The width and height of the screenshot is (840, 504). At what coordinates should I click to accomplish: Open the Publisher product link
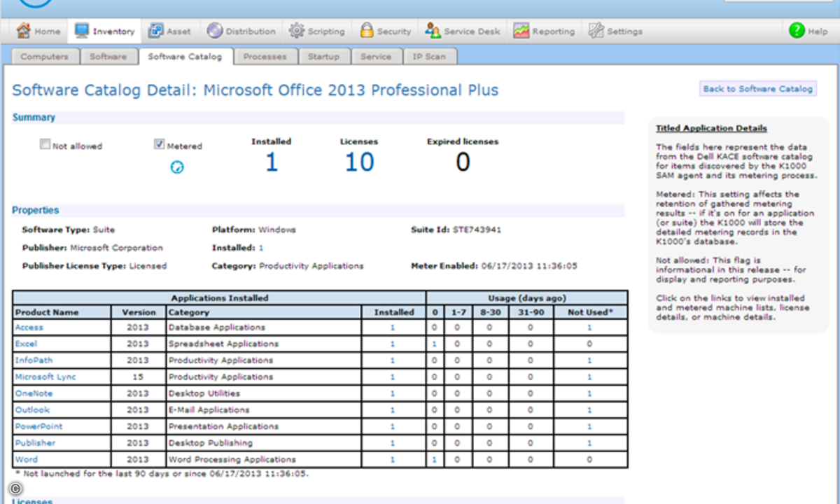[35, 443]
